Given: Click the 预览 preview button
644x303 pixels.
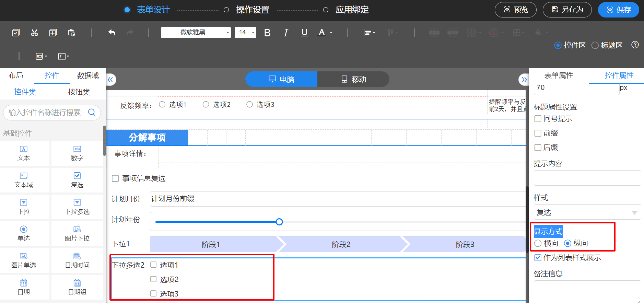Looking at the screenshot, I should tap(516, 10).
